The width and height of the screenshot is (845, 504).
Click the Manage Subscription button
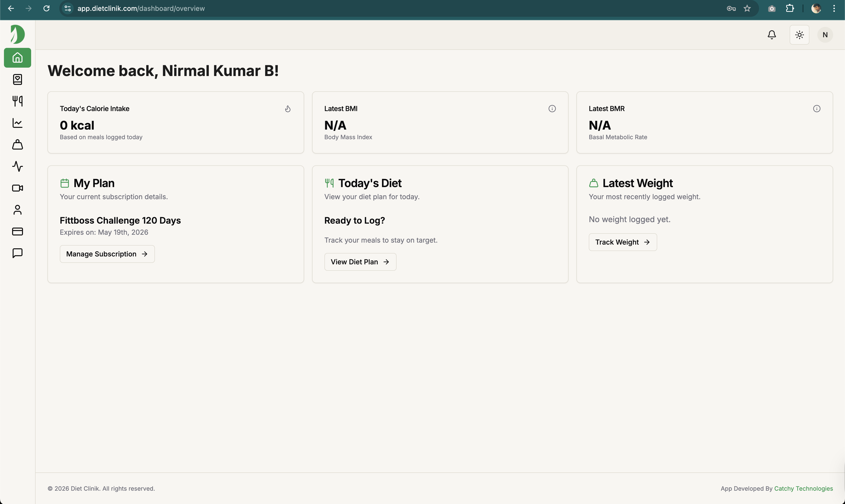107,254
